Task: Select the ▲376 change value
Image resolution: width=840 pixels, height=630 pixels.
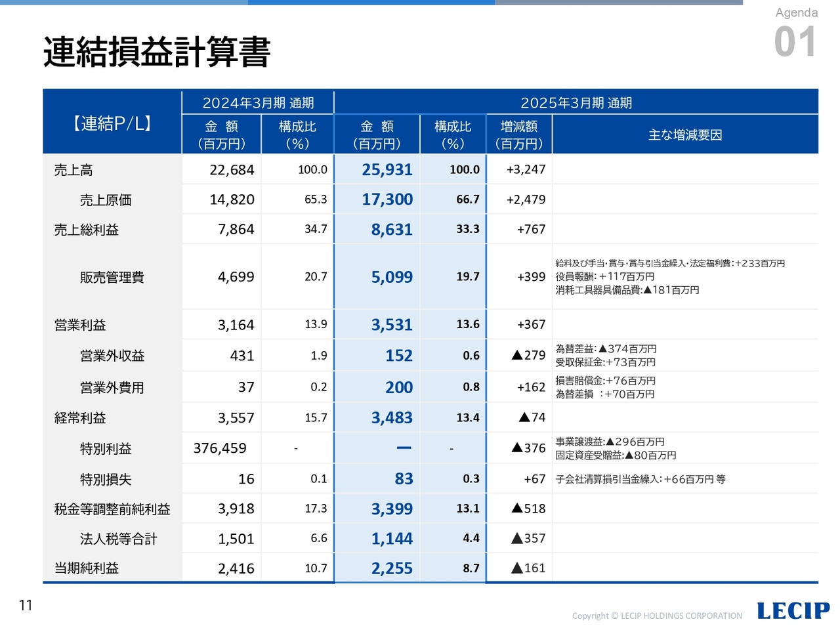Action: tap(528, 448)
